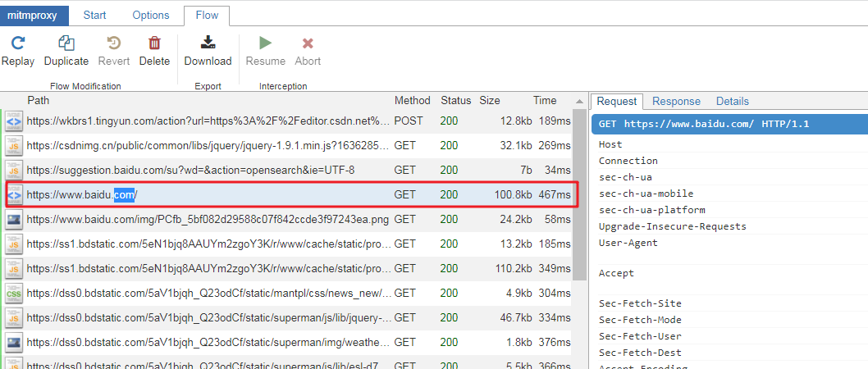The height and width of the screenshot is (369, 868).
Task: Select the superman/js/lib/jquery flow row
Action: (288, 317)
